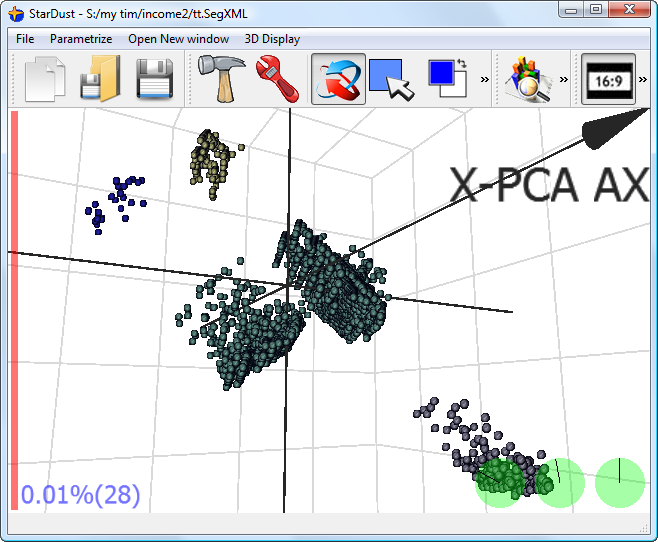Open the chart analysis magnifier tool
Image resolution: width=658 pixels, height=542 pixels.
click(x=528, y=79)
